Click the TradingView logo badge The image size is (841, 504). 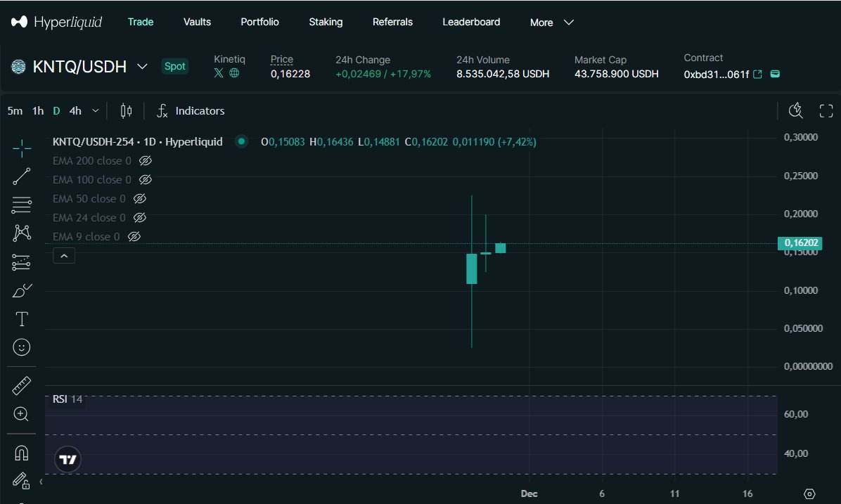pos(68,460)
